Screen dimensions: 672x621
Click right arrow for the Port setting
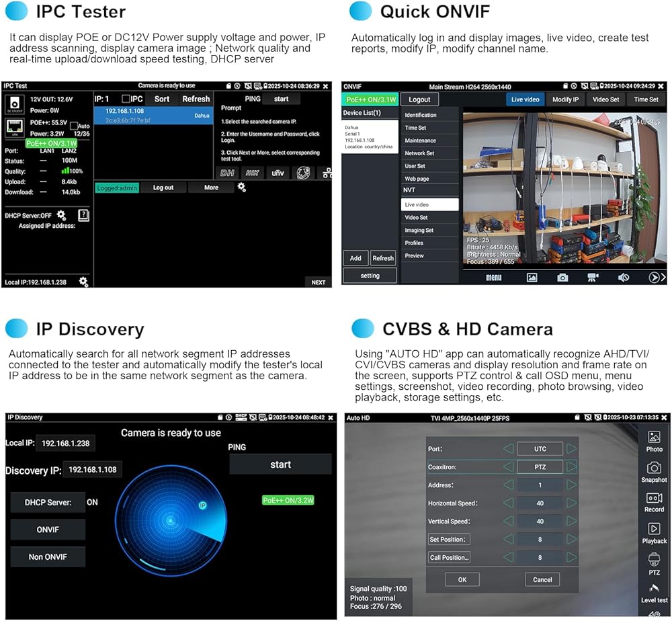click(571, 448)
